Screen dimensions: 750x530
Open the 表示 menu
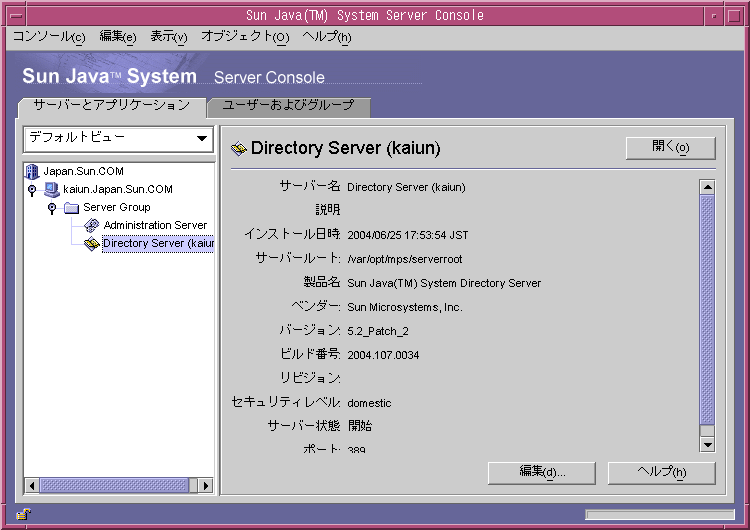(169, 36)
